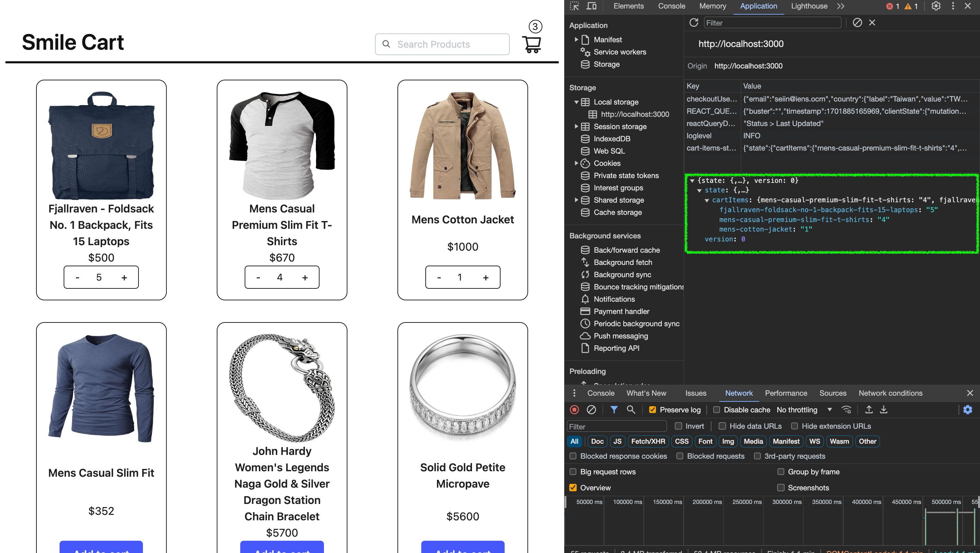Click the DevTools settings gear icon
The width and height of the screenshot is (980, 553).
[935, 6]
